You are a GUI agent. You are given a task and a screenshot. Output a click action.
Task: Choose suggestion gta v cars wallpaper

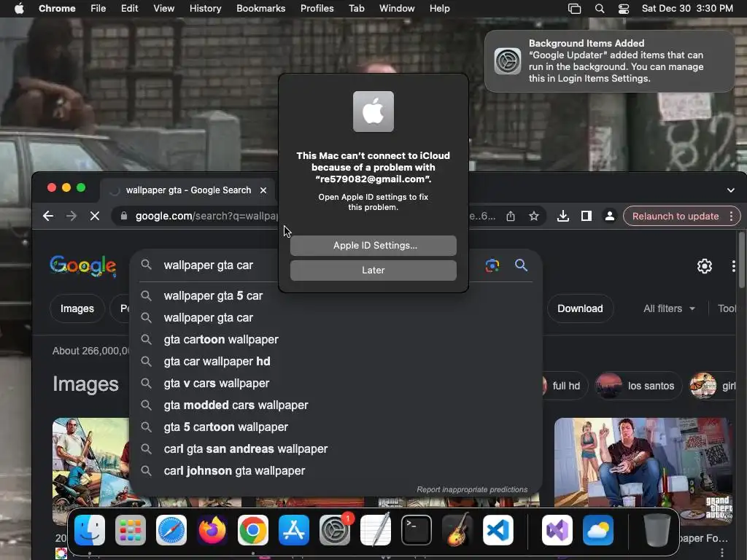[x=216, y=384]
